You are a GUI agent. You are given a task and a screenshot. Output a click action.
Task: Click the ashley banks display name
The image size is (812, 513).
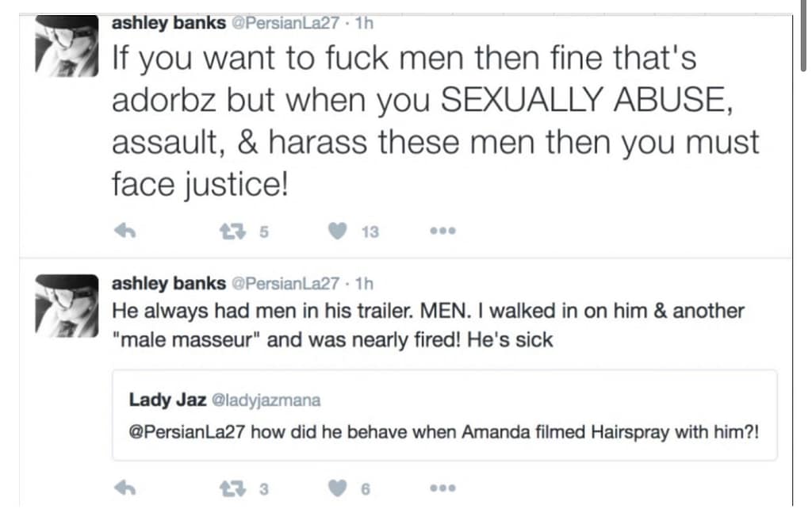pos(167,22)
